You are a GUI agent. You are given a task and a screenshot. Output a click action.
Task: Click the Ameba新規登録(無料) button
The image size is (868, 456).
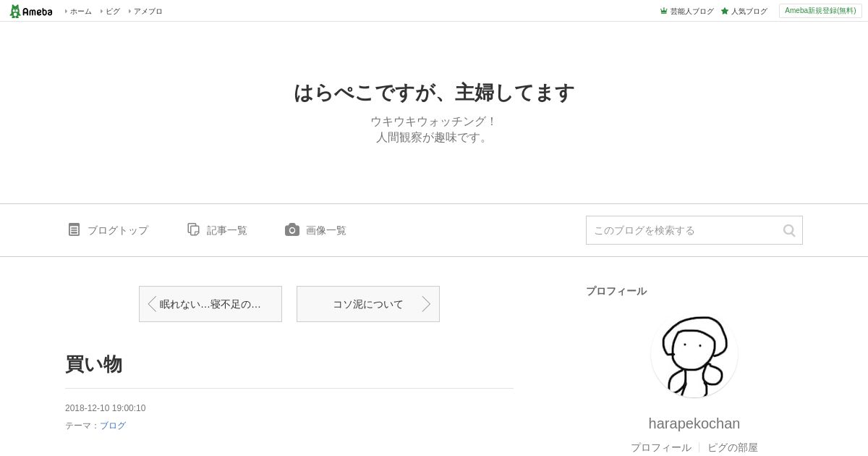pyautogui.click(x=820, y=11)
